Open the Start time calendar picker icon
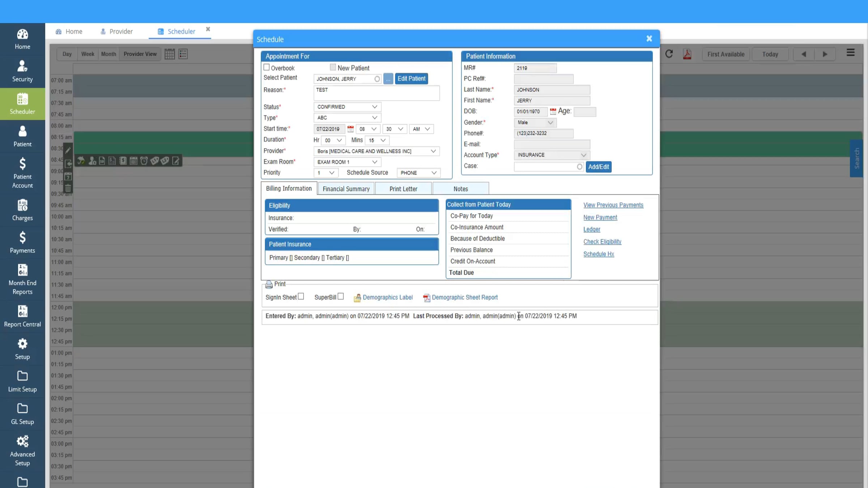Image resolution: width=868 pixels, height=488 pixels. (350, 129)
